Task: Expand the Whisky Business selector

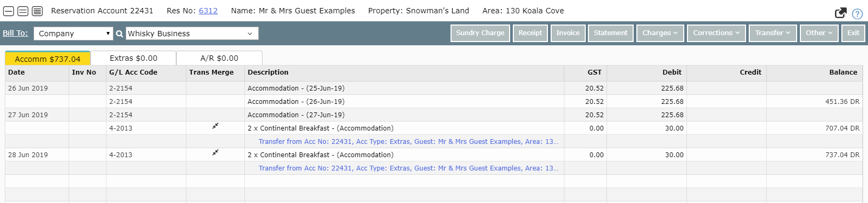Action: coord(192,34)
